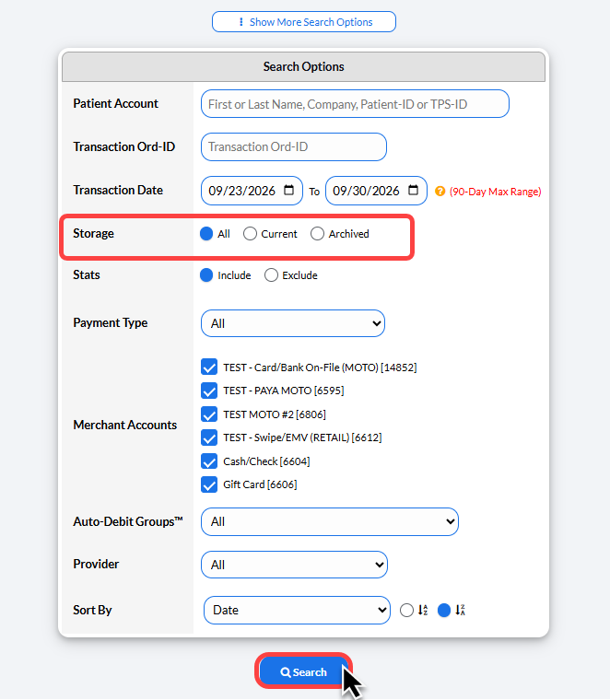The height and width of the screenshot is (700, 610).
Task: Click the Storage label
Action: point(93,233)
